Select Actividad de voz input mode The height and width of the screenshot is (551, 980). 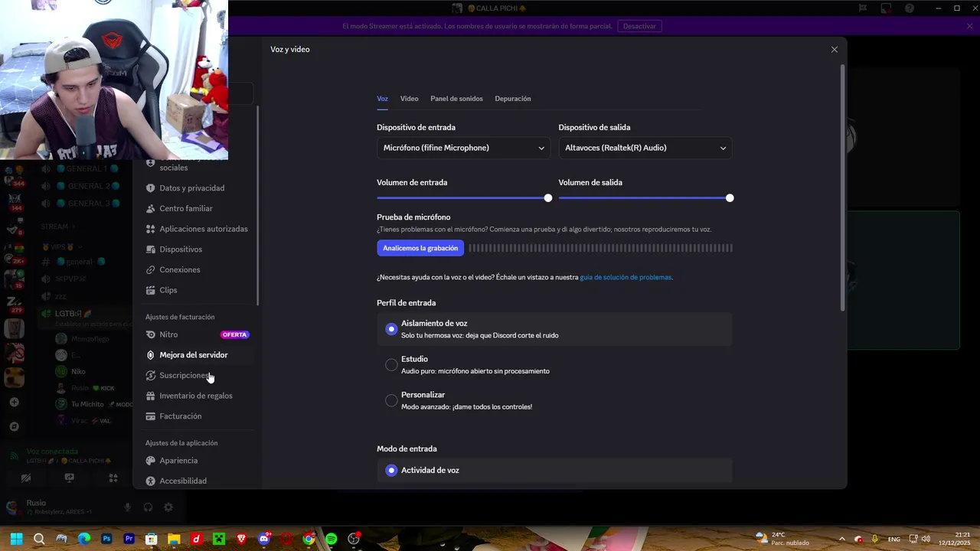click(554, 470)
